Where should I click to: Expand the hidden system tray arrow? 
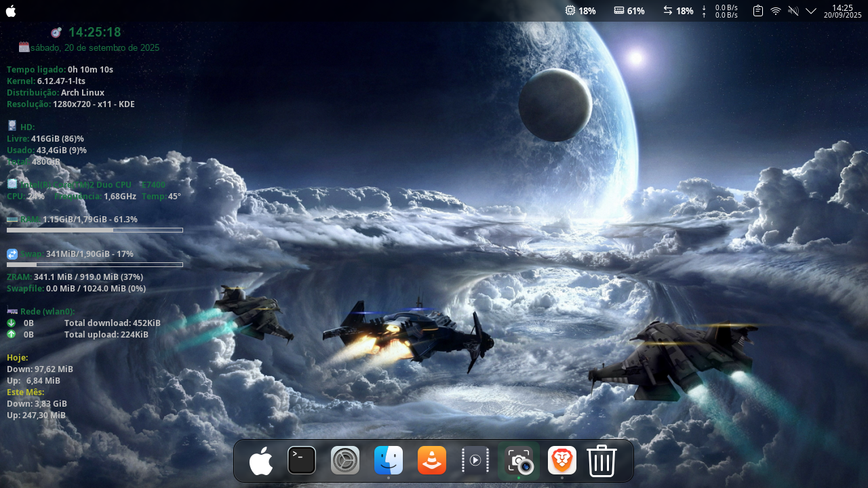click(811, 11)
